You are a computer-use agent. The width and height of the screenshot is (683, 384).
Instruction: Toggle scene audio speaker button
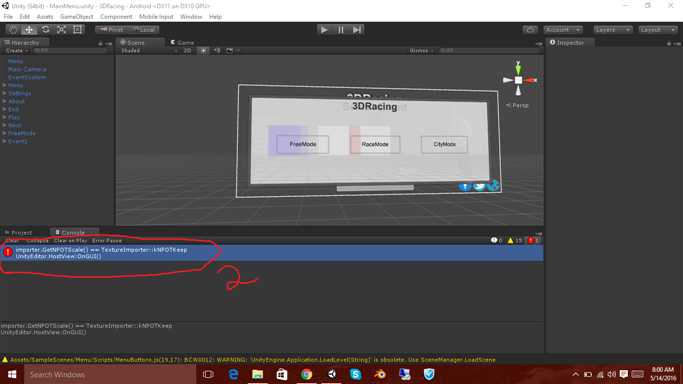(216, 51)
